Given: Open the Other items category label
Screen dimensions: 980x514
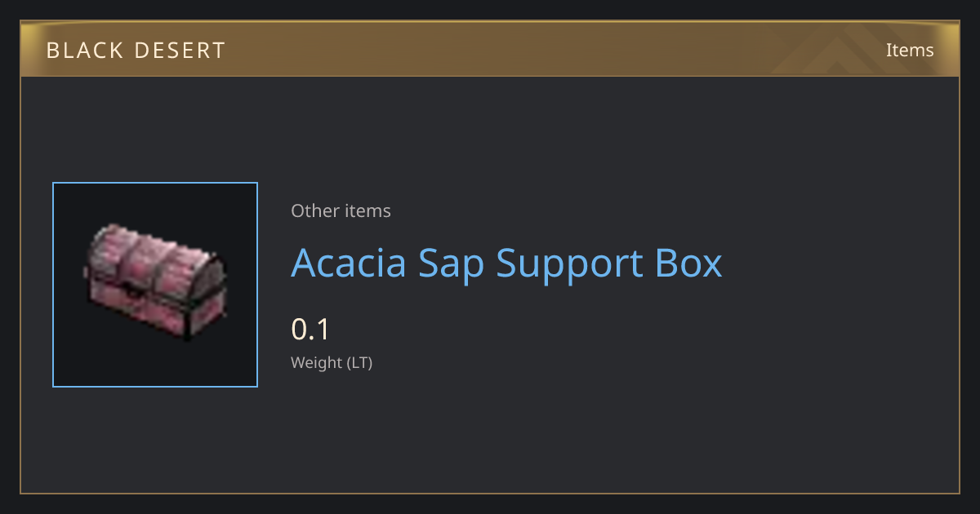Looking at the screenshot, I should click(x=341, y=210).
